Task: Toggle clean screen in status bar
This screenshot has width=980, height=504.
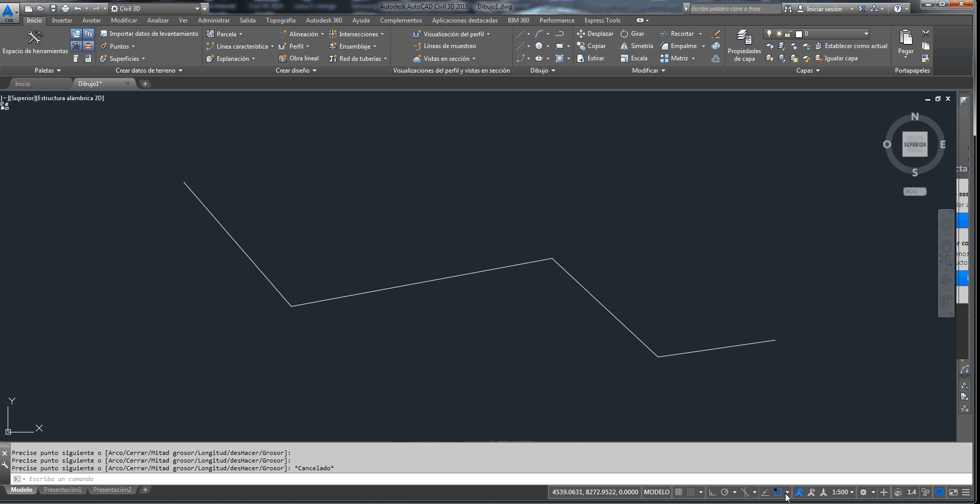Action: click(953, 492)
